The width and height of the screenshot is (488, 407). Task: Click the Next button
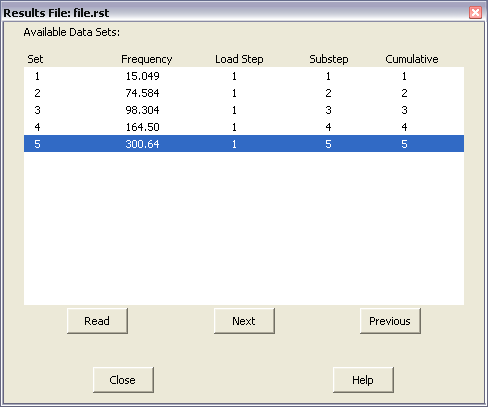pyautogui.click(x=244, y=321)
